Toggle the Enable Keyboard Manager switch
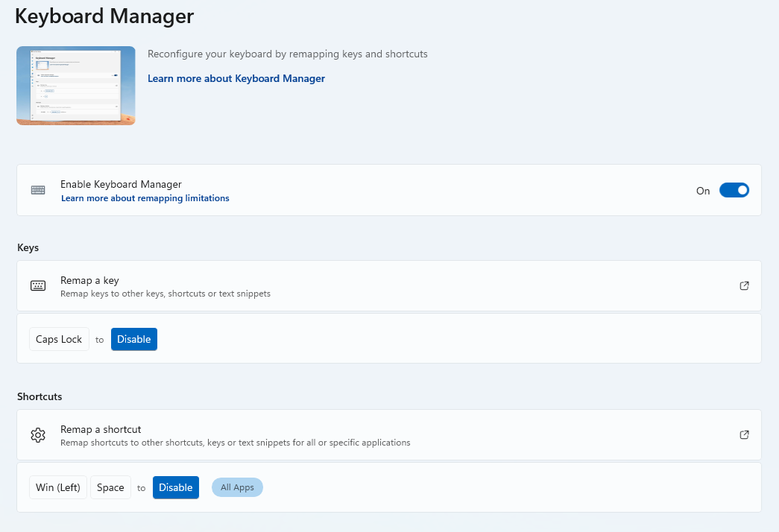779x532 pixels. 734,190
